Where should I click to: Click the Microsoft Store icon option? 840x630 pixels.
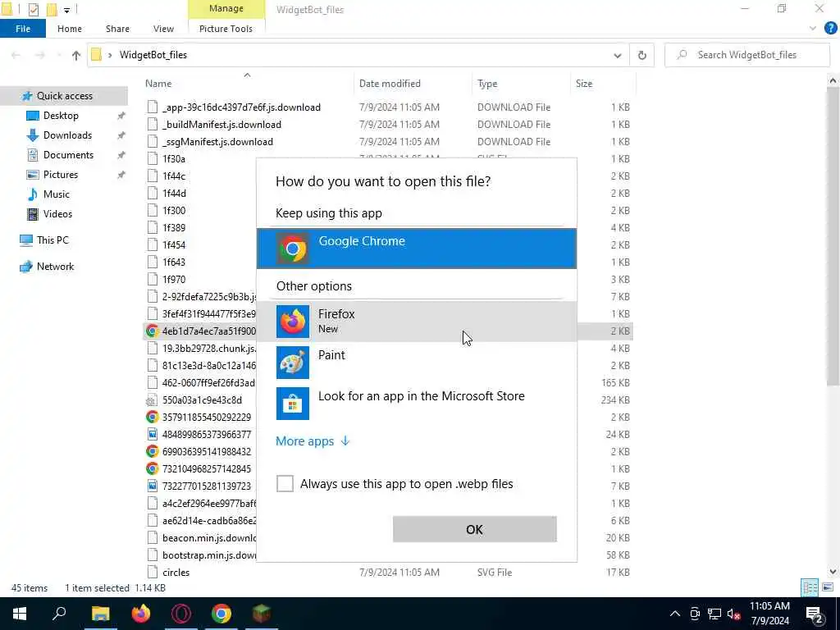(x=293, y=404)
